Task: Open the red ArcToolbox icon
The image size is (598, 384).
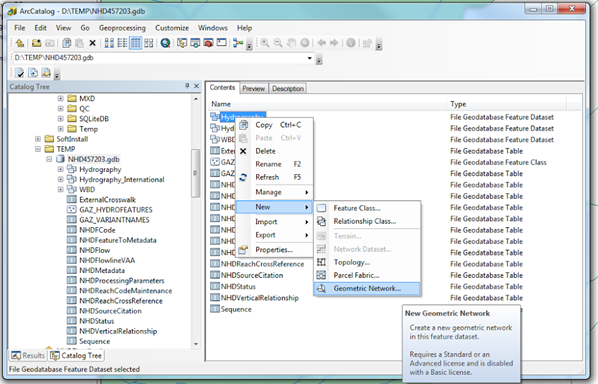Action: 208,43
